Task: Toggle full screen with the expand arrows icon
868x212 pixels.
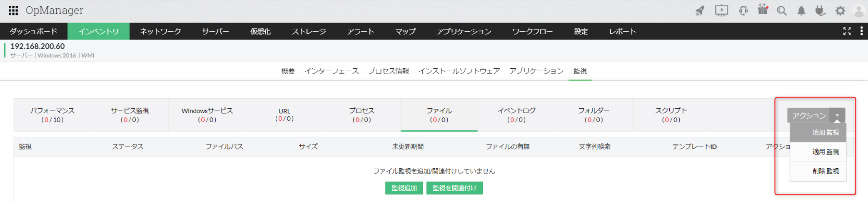Action: 847,31
